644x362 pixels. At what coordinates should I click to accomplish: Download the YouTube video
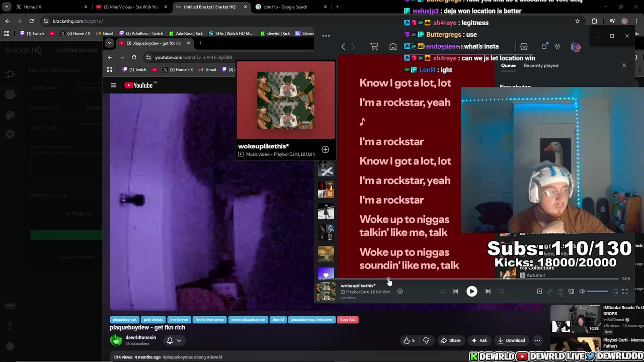pyautogui.click(x=511, y=340)
